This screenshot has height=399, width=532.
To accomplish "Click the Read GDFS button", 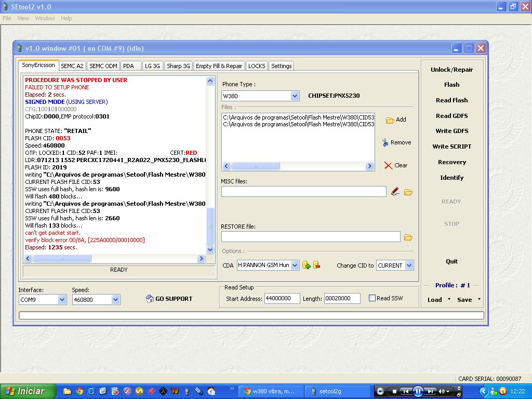I will click(451, 116).
